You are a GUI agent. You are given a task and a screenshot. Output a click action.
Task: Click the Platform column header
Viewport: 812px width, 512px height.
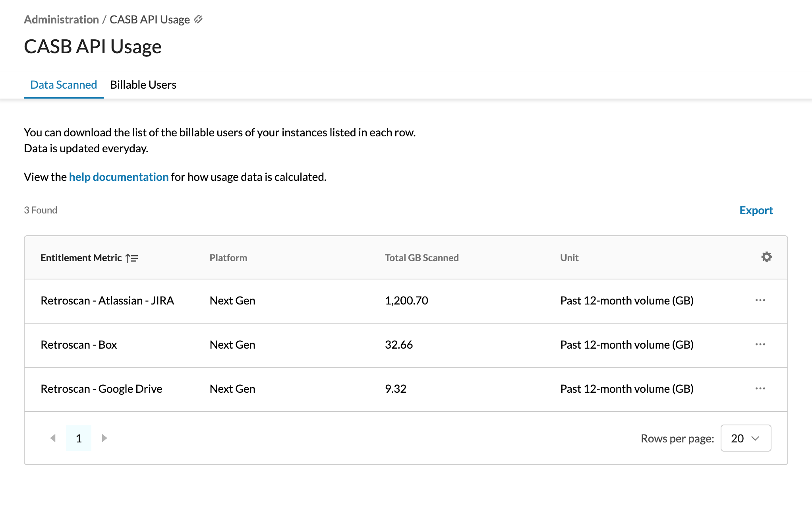(x=228, y=258)
